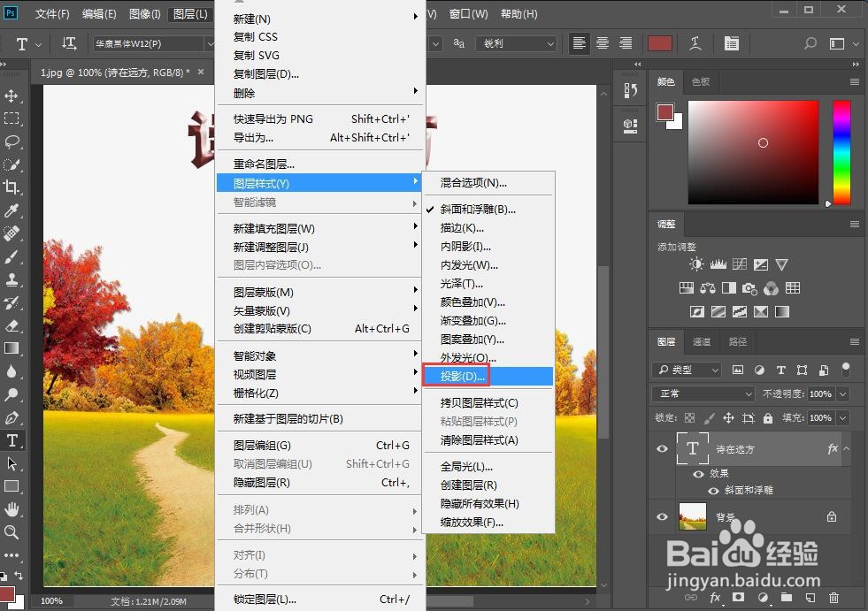
Task: Collapse effects on 诗在远方 layer
Action: 847,449
